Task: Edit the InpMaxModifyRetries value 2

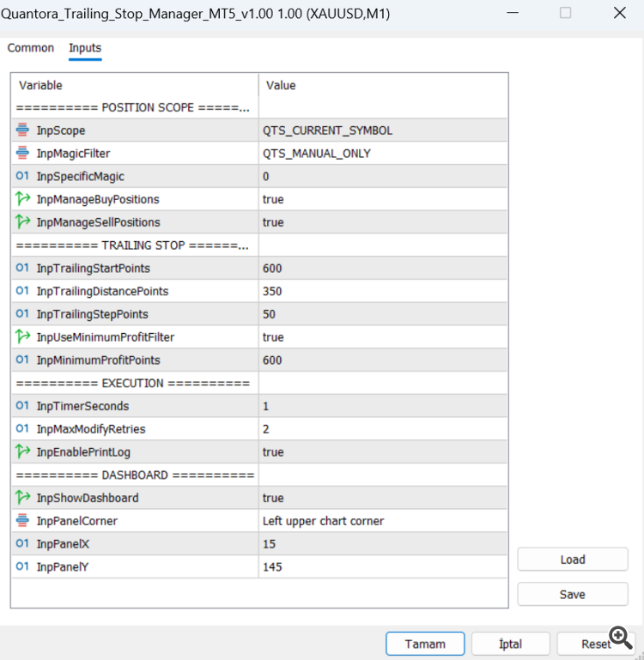Action: pyautogui.click(x=383, y=429)
